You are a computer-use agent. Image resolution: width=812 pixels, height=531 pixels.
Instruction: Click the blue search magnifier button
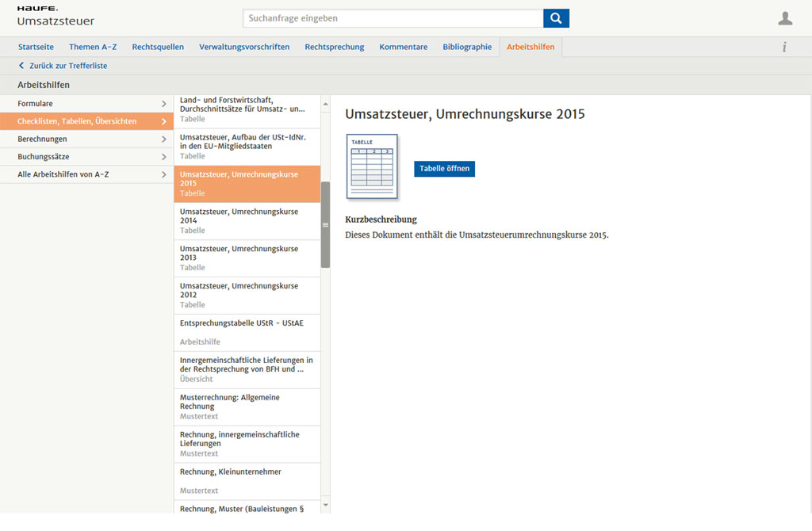tap(556, 18)
